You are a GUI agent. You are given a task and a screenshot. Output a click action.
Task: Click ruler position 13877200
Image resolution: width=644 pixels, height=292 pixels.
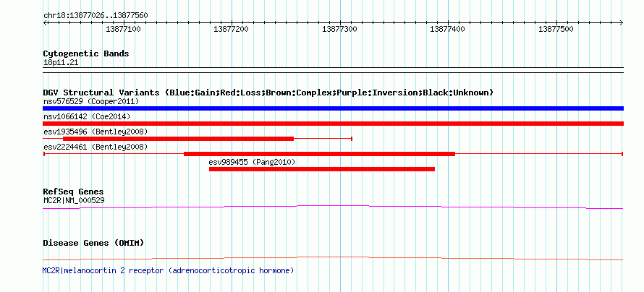point(232,29)
